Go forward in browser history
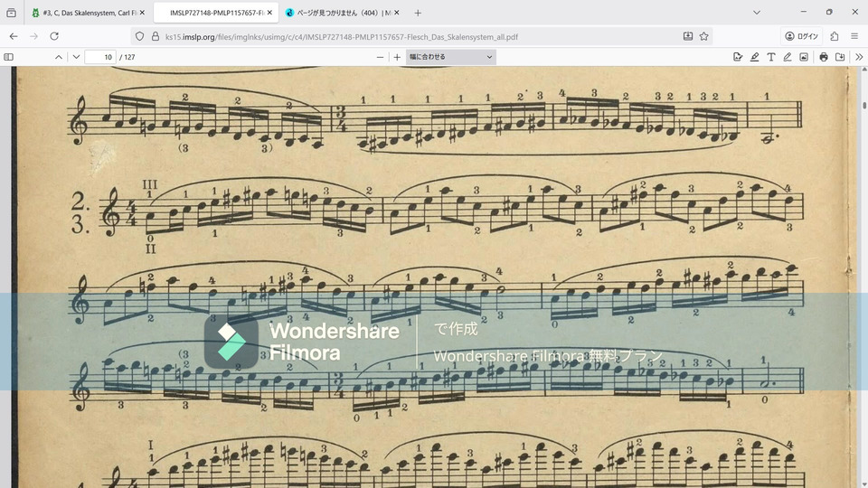This screenshot has height=488, width=868. coord(33,36)
